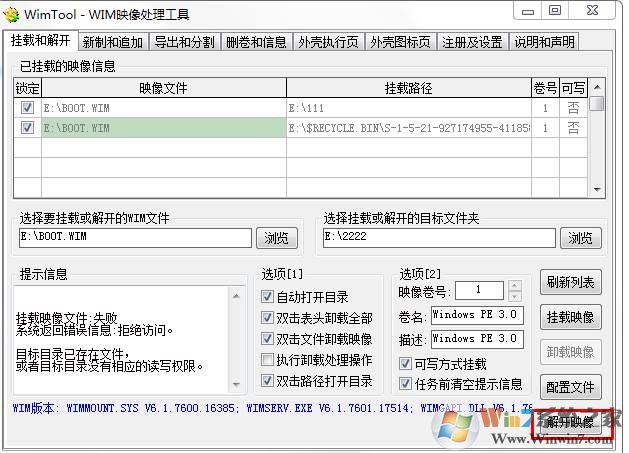Screen dimensions: 629x453
Task: Toggle 可写方式挂载 checkbox
Action: 405,364
